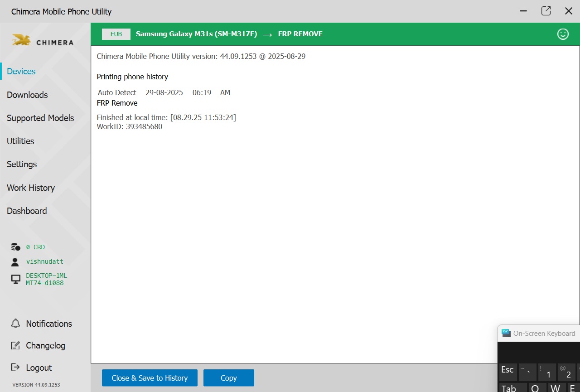This screenshot has height=392, width=580.
Task: Click the Printing phone history line
Action: [132, 77]
